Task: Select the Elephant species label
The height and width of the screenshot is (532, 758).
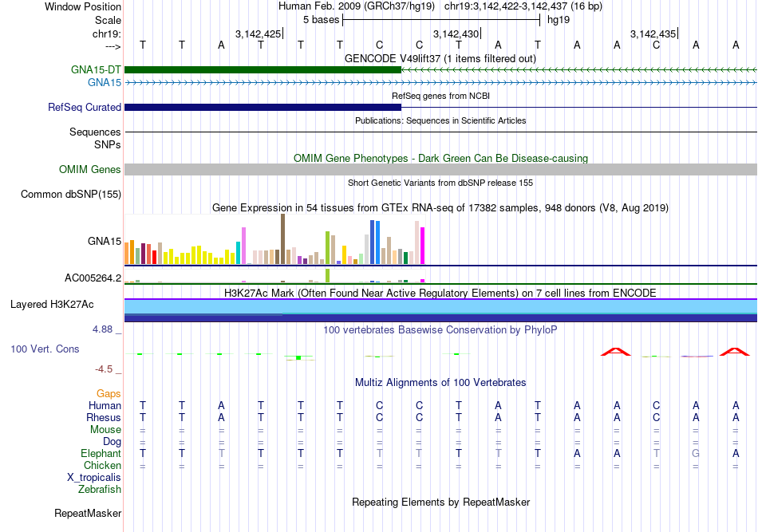Action: coord(101,453)
